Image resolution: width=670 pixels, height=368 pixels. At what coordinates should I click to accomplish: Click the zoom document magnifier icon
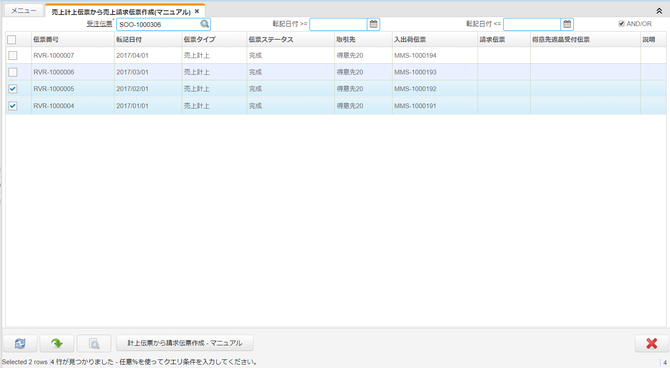(x=94, y=343)
